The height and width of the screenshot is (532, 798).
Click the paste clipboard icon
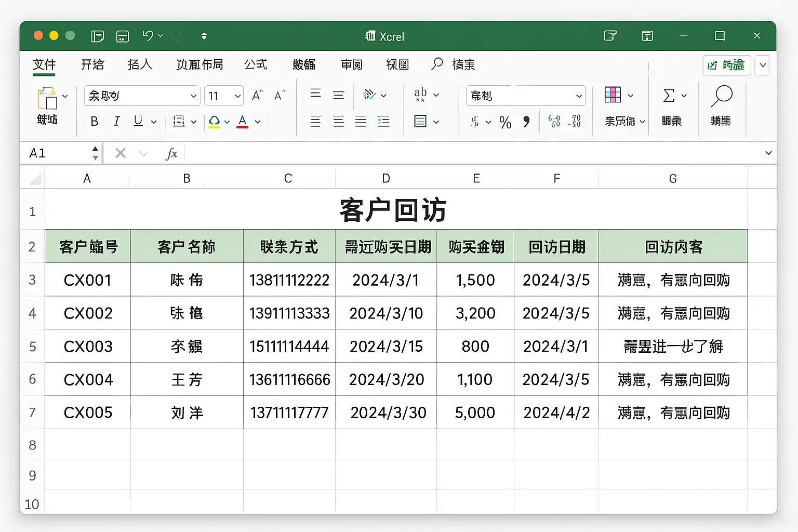(47, 99)
